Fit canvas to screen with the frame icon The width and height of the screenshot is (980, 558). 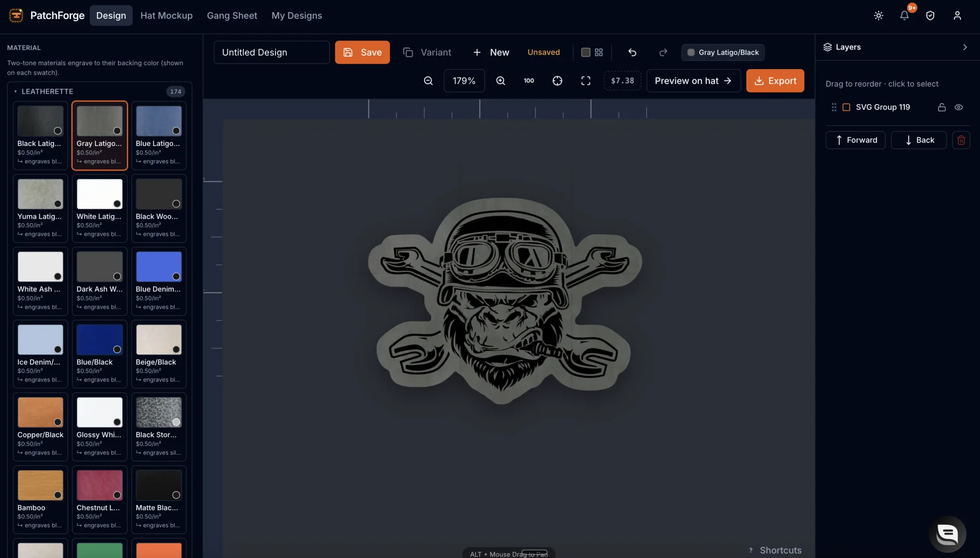(x=586, y=81)
